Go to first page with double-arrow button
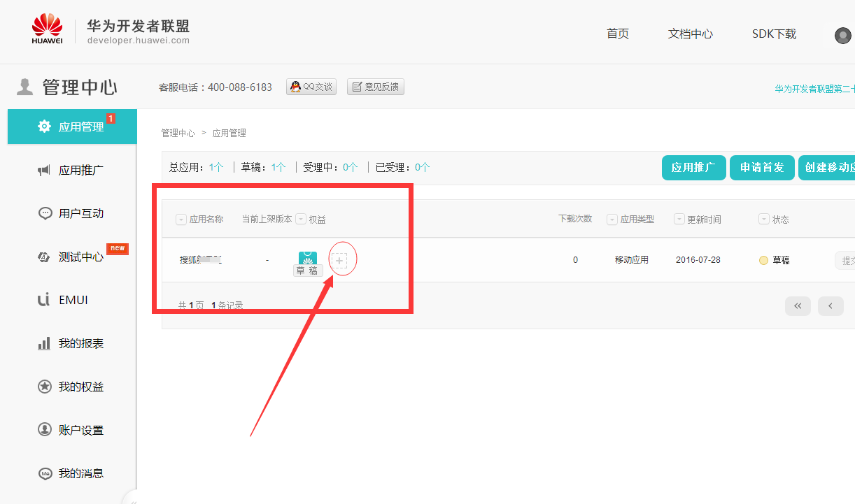Viewport: 855px width, 504px height. [x=798, y=305]
